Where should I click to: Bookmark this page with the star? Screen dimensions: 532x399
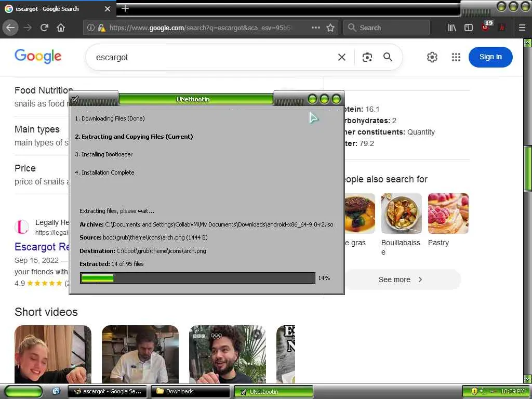(330, 28)
